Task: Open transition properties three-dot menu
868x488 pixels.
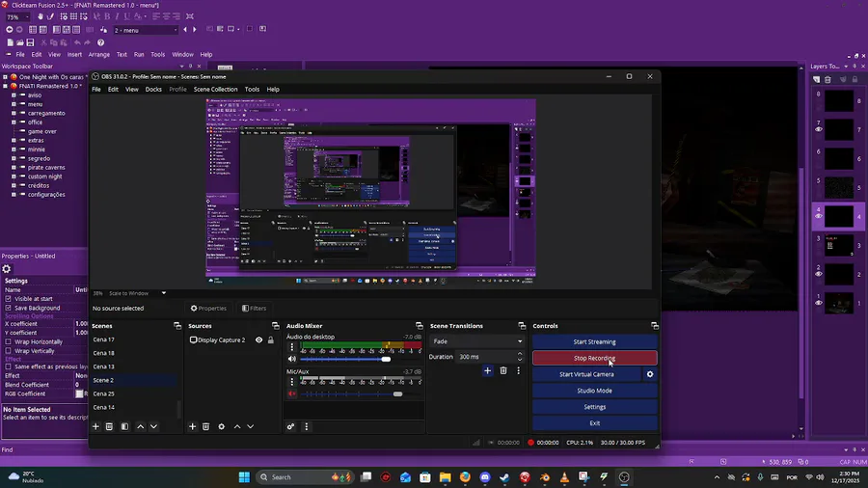Action: pos(518,370)
